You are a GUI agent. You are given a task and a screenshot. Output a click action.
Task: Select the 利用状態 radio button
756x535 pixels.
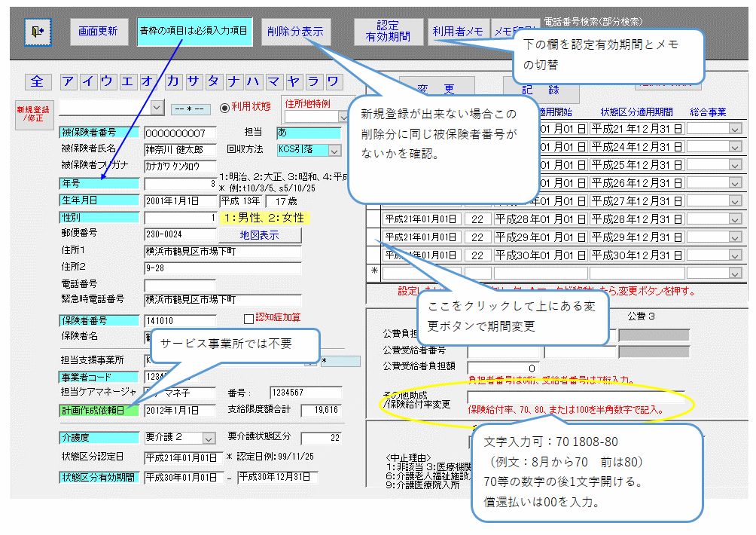click(224, 108)
